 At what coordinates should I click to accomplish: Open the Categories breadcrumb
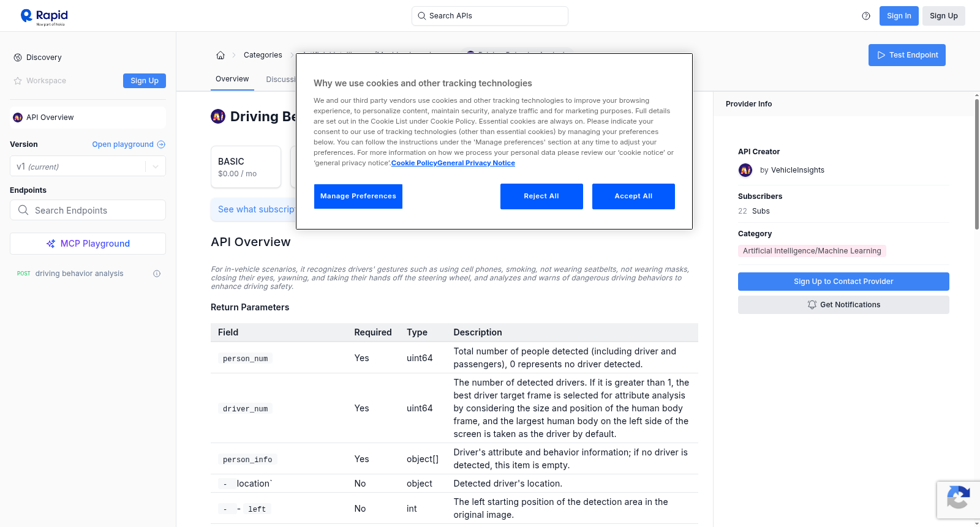[263, 55]
